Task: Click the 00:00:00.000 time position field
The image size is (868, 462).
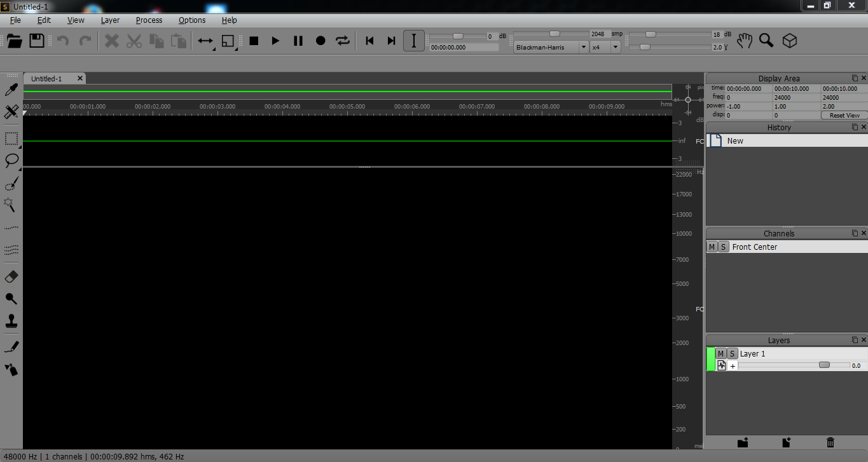Action: (464, 47)
